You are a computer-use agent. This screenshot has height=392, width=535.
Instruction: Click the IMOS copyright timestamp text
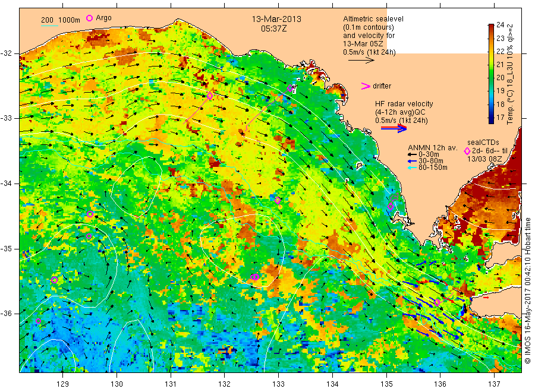(528, 290)
